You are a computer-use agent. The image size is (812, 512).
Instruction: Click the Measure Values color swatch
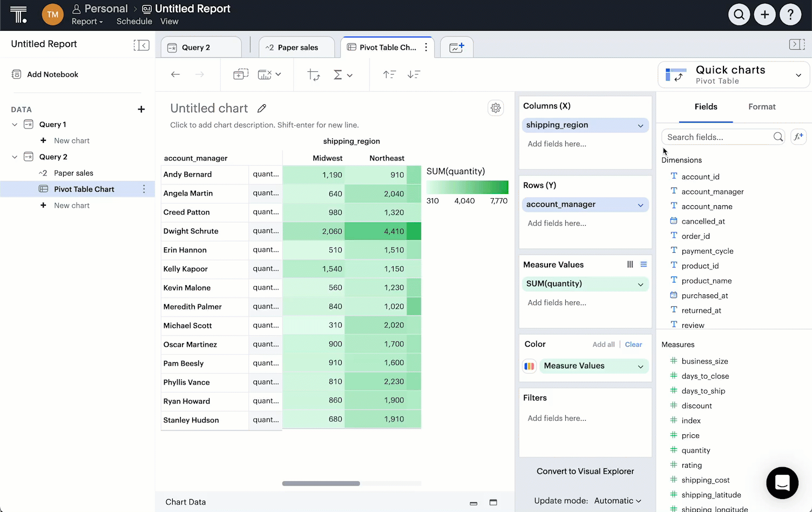click(x=529, y=366)
